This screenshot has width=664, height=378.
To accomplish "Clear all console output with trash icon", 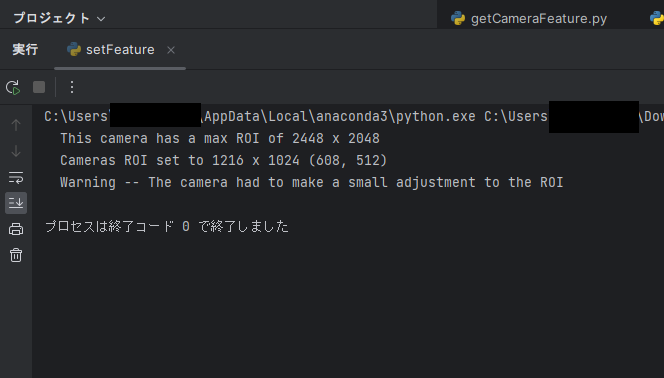I will coord(16,255).
